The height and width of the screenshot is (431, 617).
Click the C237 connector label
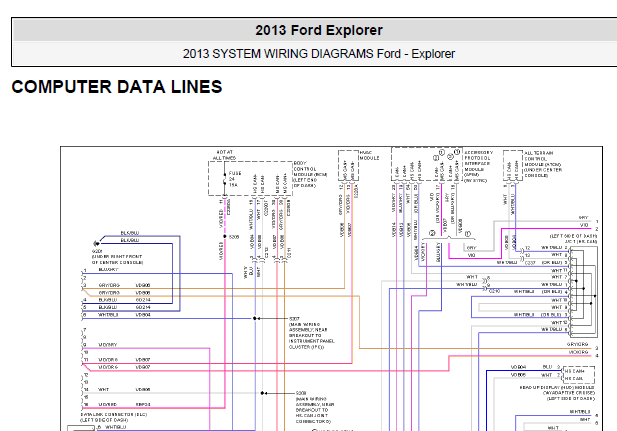tap(530, 263)
